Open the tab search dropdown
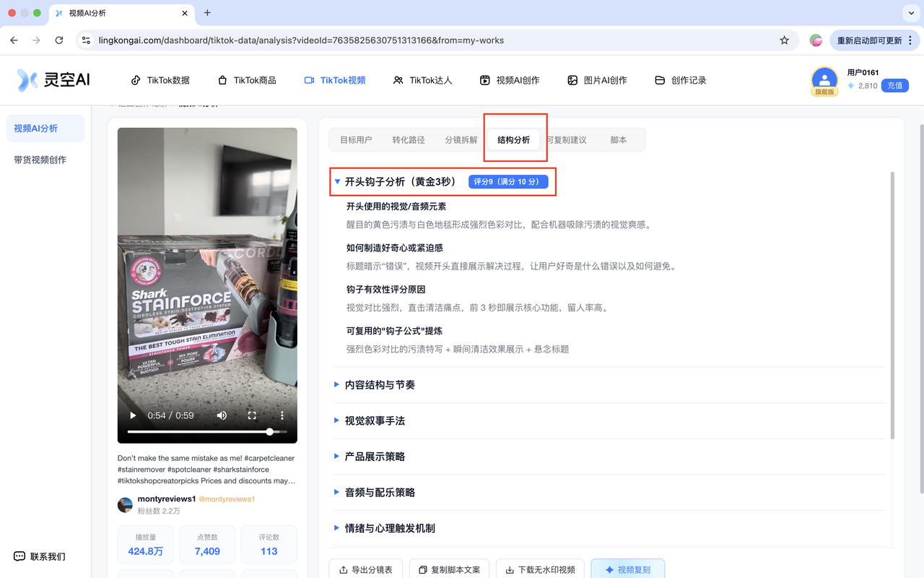 click(x=910, y=13)
